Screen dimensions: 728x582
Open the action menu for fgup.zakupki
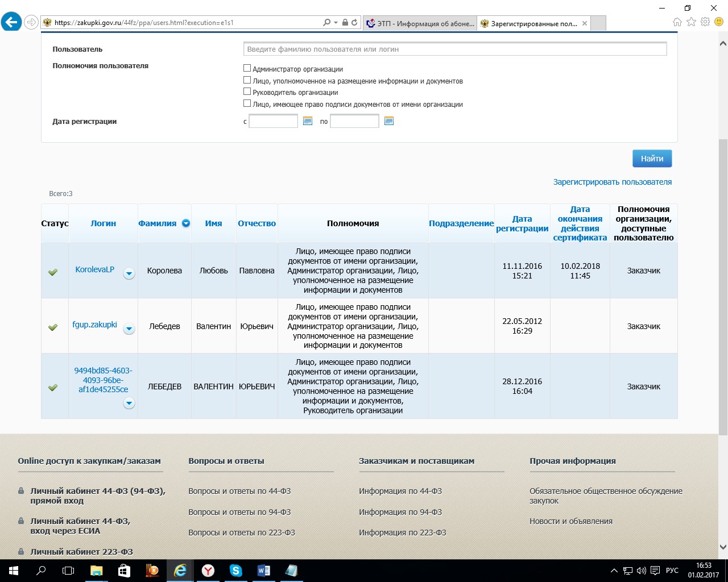pyautogui.click(x=129, y=329)
